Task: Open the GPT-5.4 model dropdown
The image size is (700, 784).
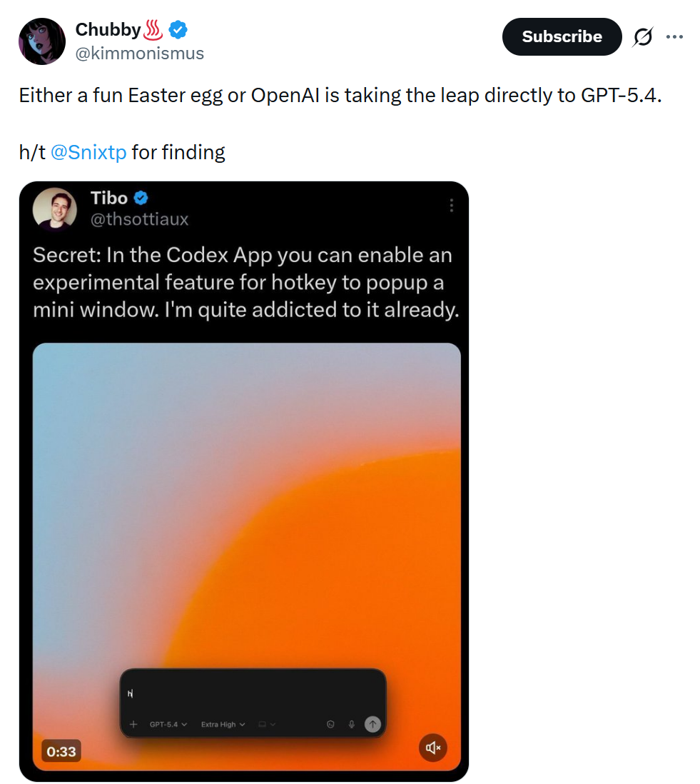Action: coord(168,724)
